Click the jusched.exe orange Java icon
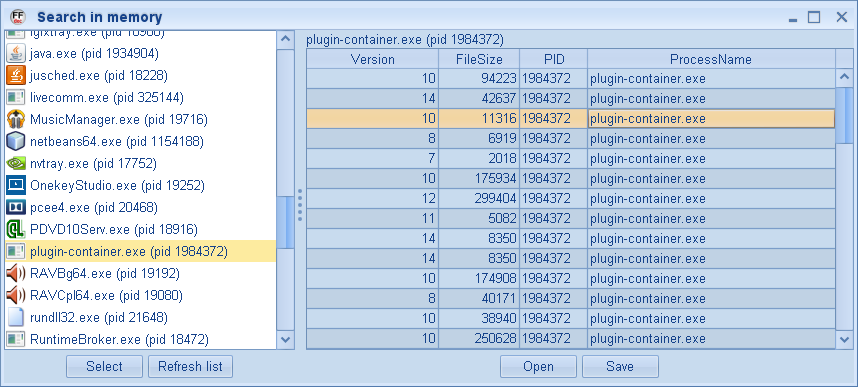 click(16, 76)
